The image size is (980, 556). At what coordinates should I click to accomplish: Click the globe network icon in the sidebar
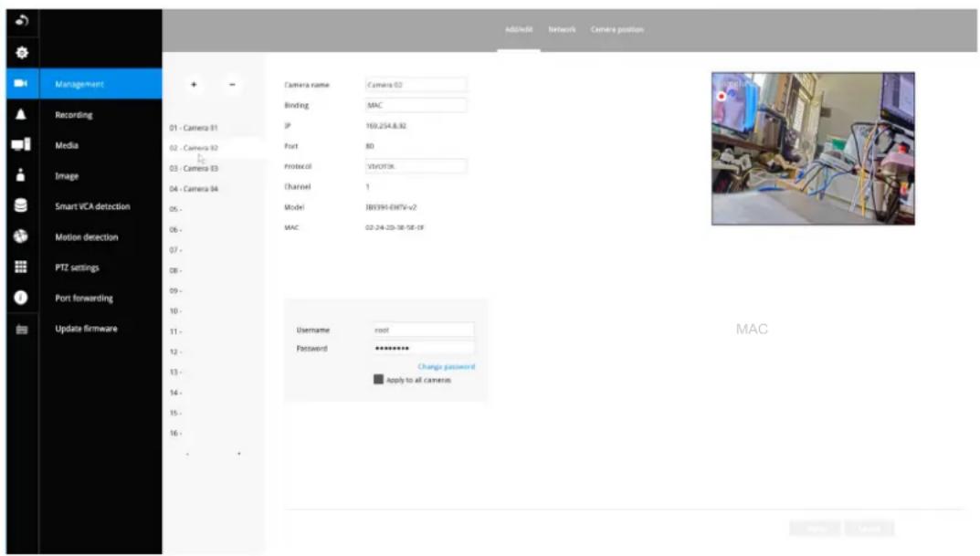[21, 236]
